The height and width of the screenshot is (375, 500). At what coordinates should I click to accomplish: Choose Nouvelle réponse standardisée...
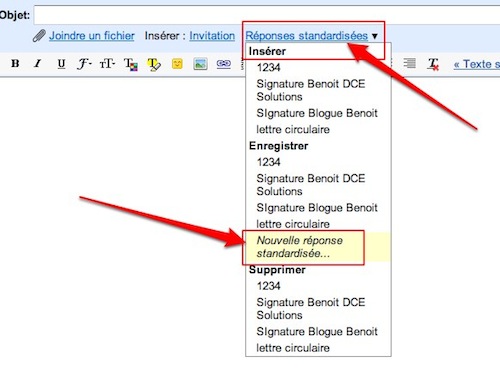[x=318, y=247]
